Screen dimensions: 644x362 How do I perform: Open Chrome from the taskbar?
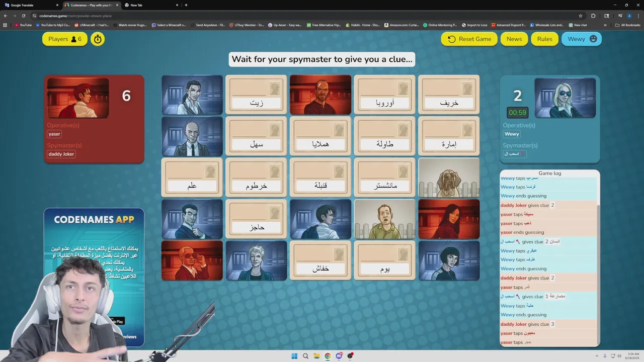point(328,356)
